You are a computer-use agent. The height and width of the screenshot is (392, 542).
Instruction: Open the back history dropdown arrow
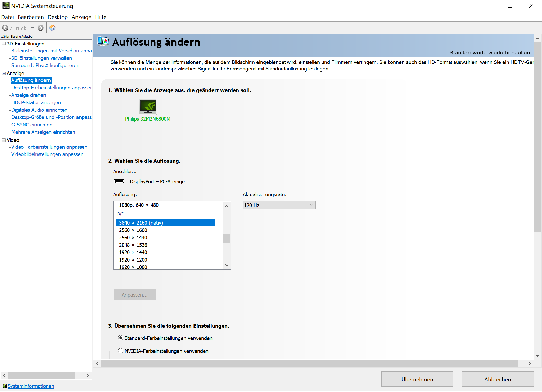tap(33, 28)
